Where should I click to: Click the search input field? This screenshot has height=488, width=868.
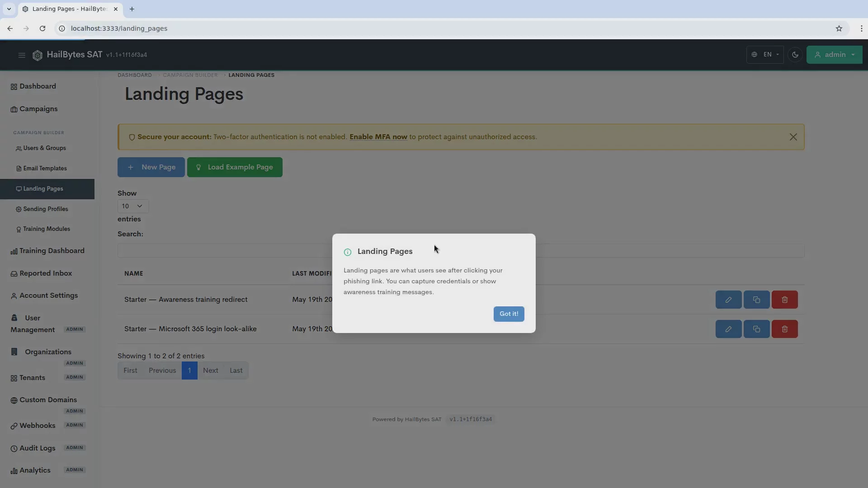pyautogui.click(x=461, y=251)
